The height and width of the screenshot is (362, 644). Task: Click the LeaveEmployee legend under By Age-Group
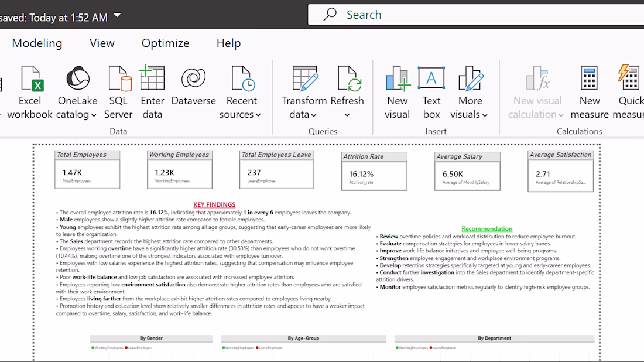pyautogui.click(x=269, y=347)
